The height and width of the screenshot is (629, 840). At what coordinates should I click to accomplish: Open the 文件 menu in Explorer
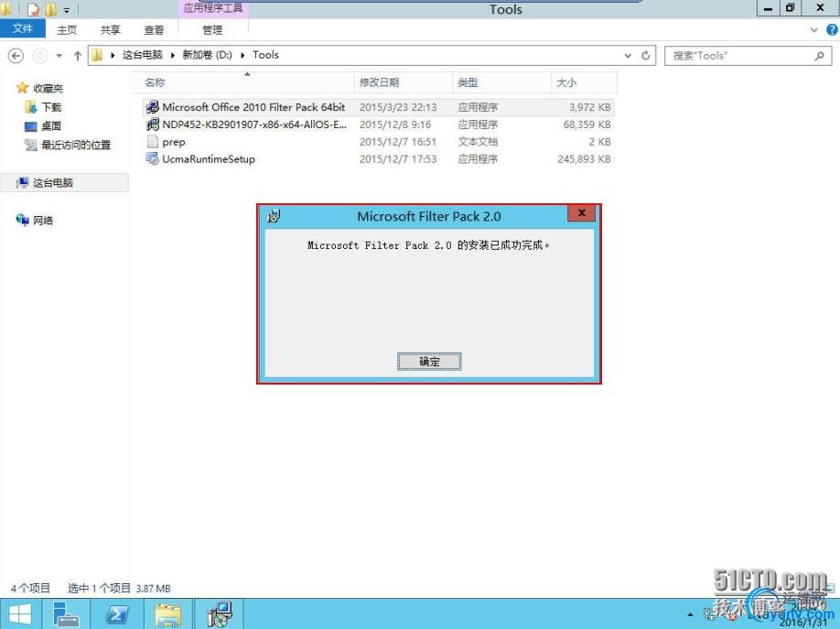click(23, 28)
